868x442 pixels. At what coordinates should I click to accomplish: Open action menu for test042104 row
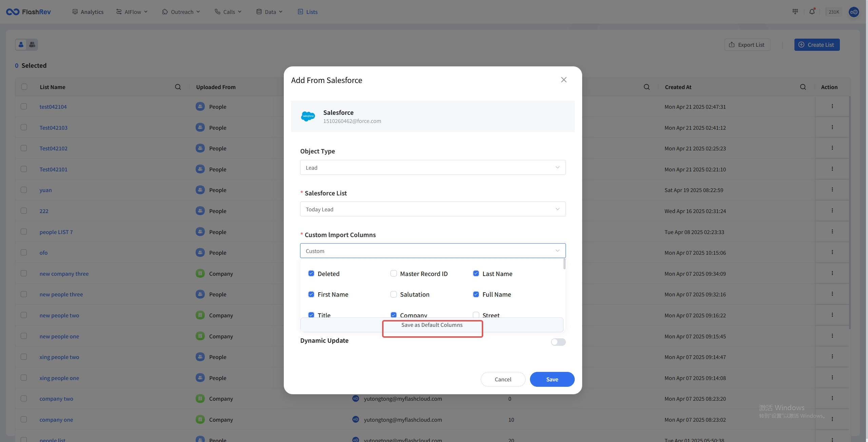click(x=832, y=106)
